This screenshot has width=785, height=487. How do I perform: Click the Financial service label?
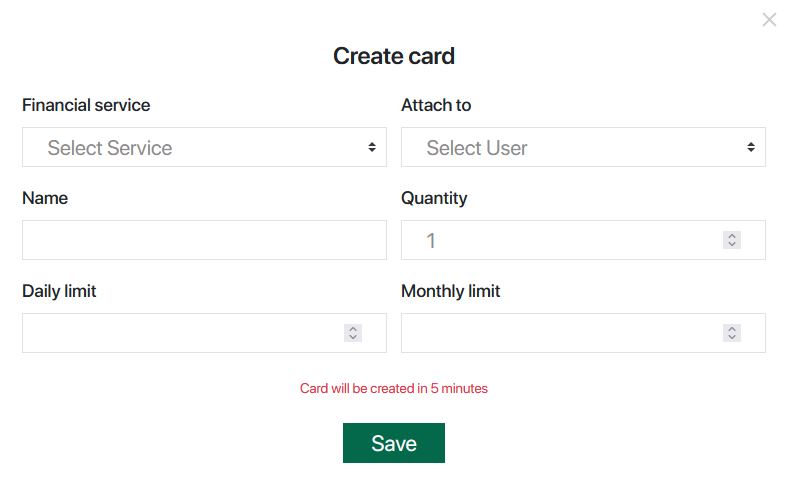click(86, 105)
